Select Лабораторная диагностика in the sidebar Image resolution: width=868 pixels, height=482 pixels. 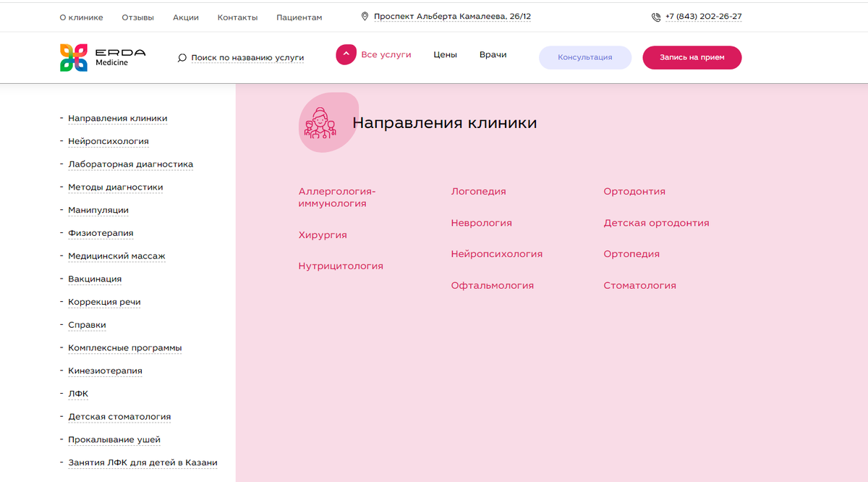131,164
